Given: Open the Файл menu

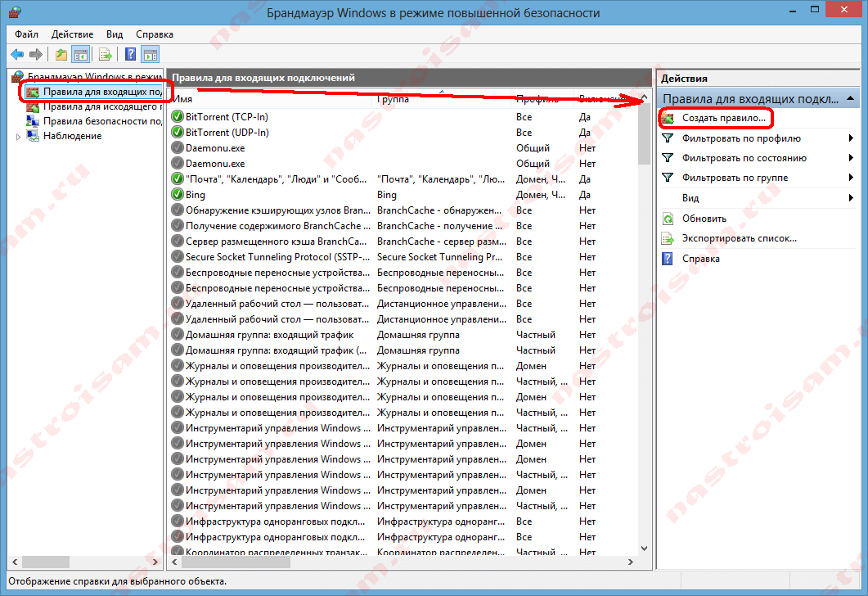Looking at the screenshot, I should [26, 34].
